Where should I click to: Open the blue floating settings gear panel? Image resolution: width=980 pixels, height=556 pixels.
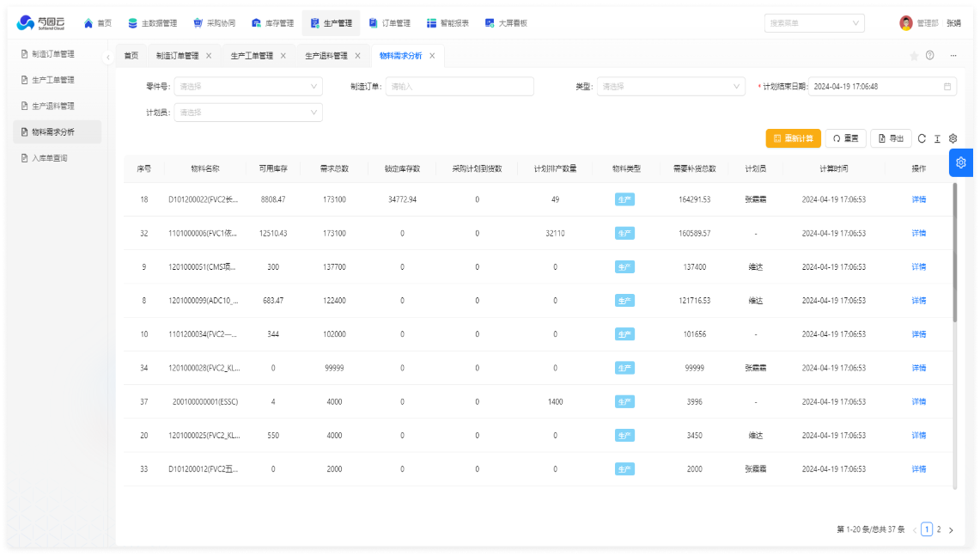tap(961, 163)
